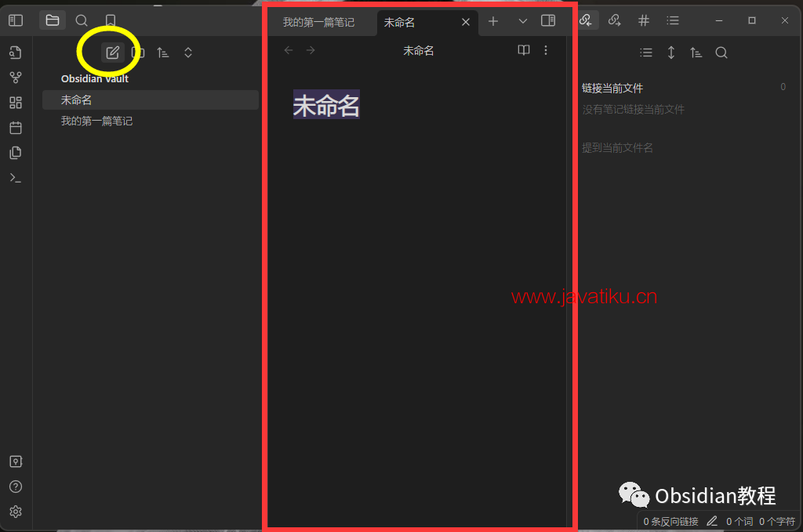The width and height of the screenshot is (803, 532).
Task: Open the settings gear icon
Action: tap(16, 512)
